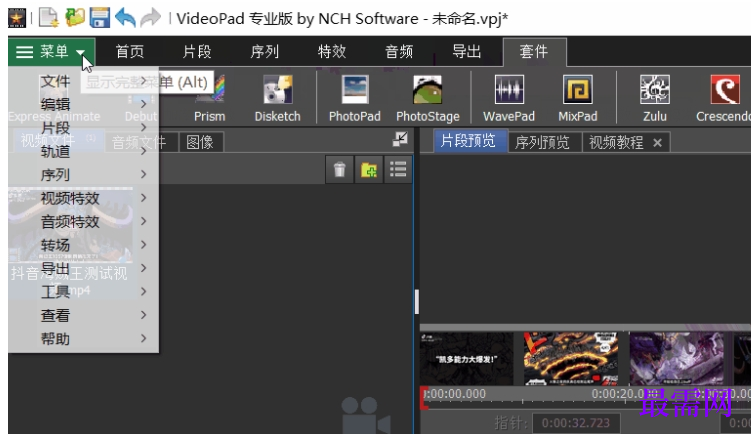
Task: Expand the 片段 submenu in the menu
Action: (x=83, y=127)
